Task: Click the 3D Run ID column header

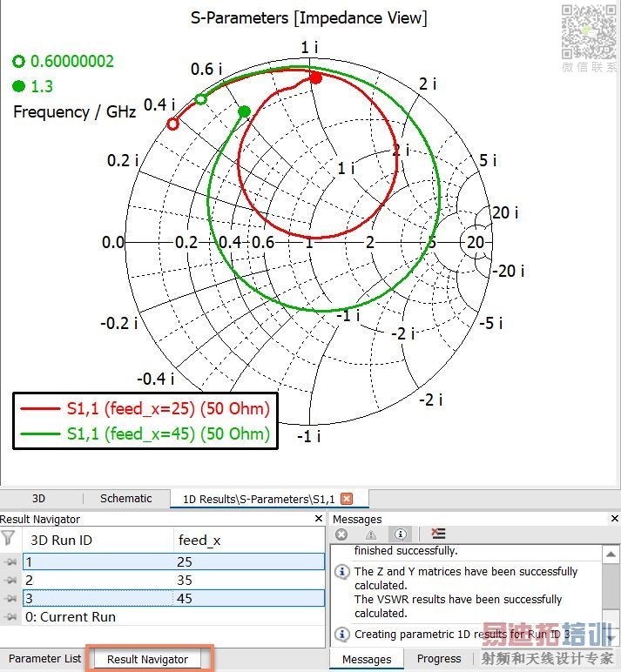Action: pos(98,540)
